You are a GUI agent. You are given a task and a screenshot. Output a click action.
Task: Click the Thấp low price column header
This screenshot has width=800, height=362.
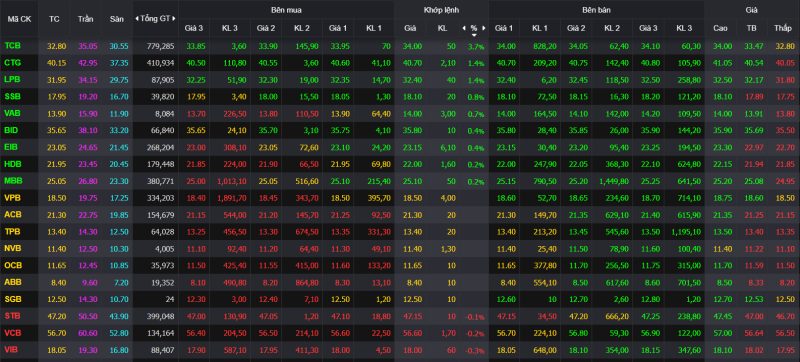click(x=783, y=28)
